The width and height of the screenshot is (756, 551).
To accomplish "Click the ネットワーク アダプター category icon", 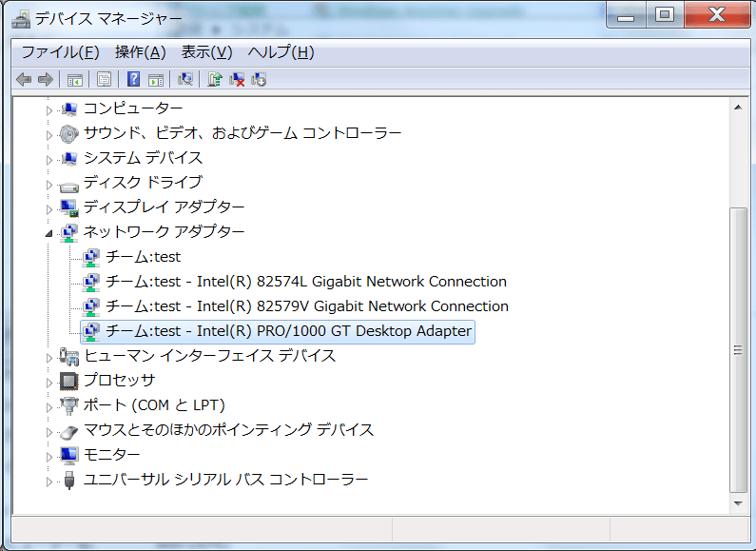I will coord(69,232).
